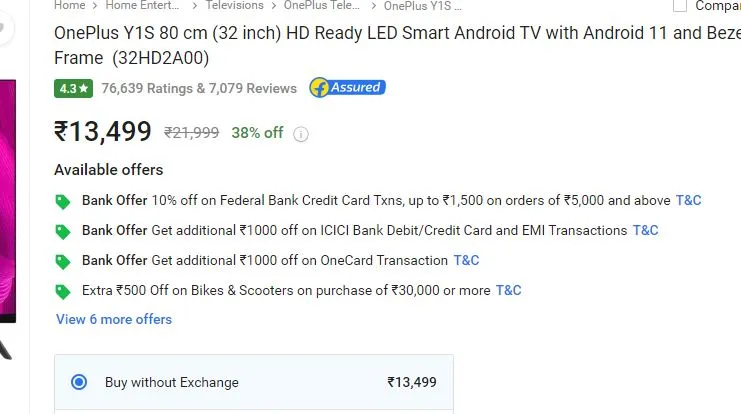Click breadcrumb chevron after Home
The image size is (741, 414).
click(95, 6)
